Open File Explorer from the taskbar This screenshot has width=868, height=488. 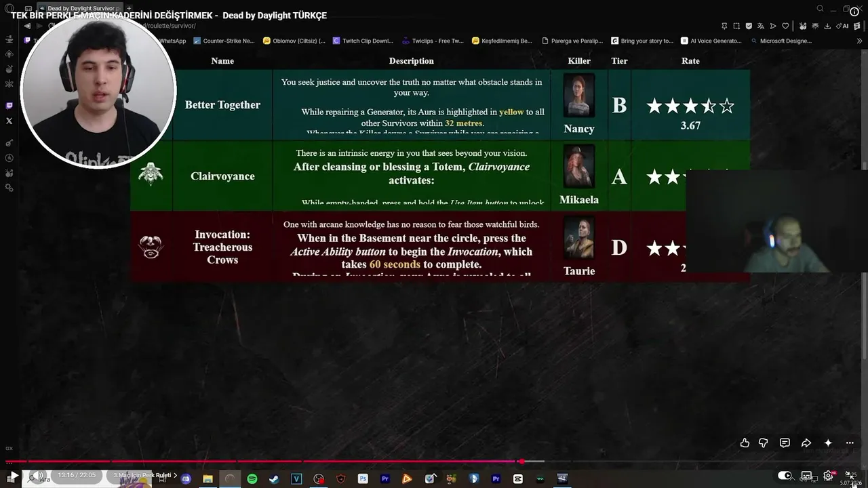(x=208, y=479)
